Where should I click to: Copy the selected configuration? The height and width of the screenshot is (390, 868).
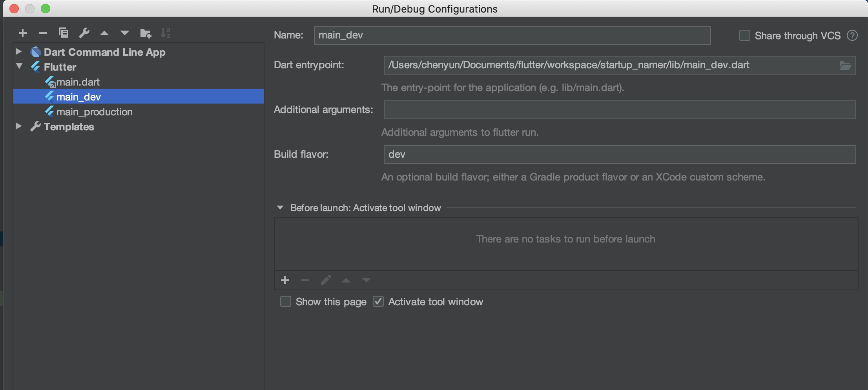pos(64,33)
